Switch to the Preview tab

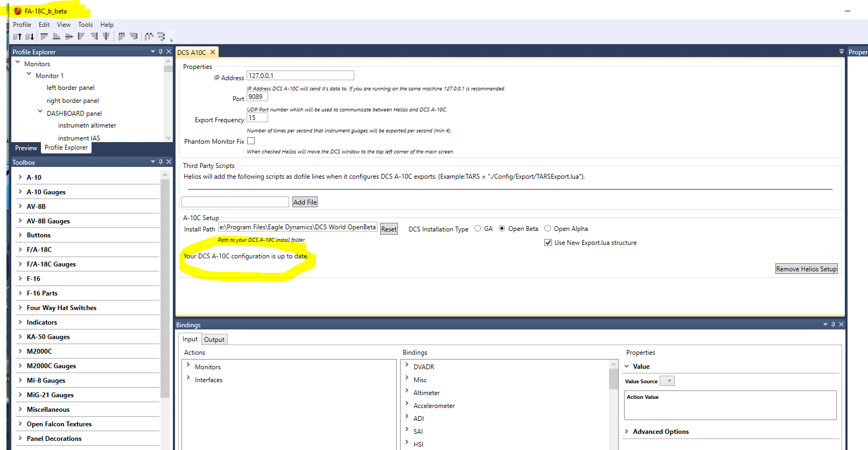click(26, 148)
